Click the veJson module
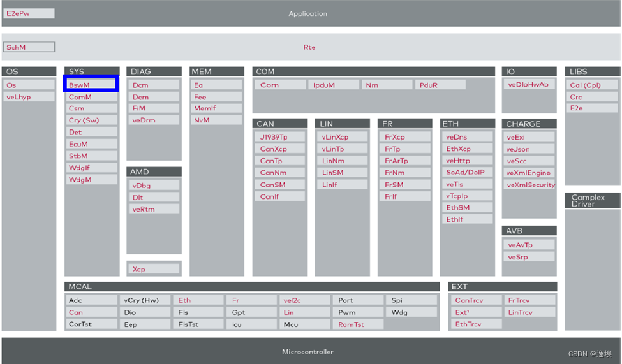The width and height of the screenshot is (622, 364). click(529, 149)
